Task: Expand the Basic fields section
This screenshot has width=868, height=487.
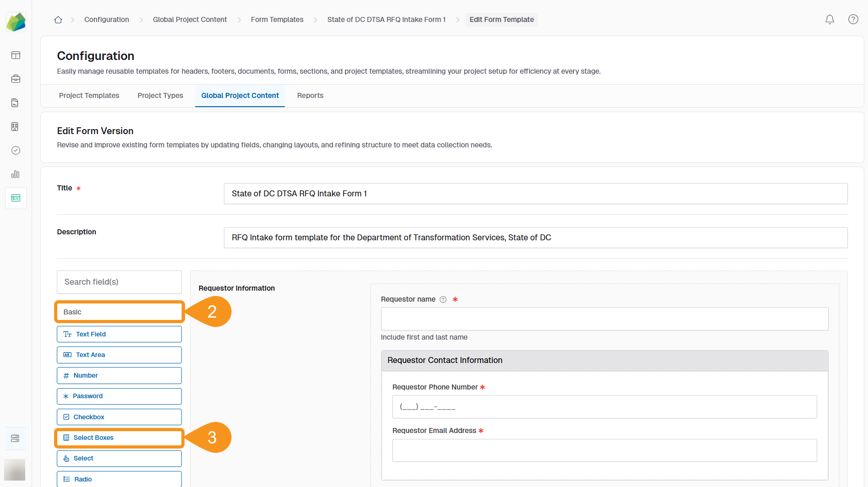Action: [x=119, y=312]
